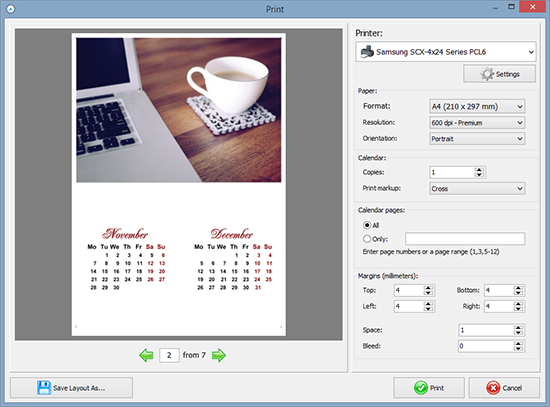Decrease the Bottom margin value
Screen dimensions: 550x407
click(x=518, y=293)
